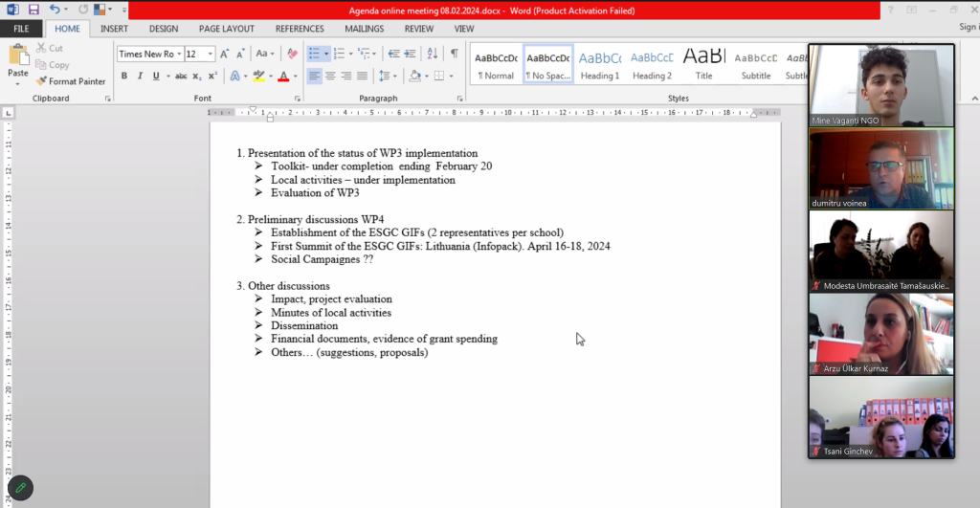Toggle show paragraph marks
The width and height of the screenshot is (980, 508).
coord(454,55)
